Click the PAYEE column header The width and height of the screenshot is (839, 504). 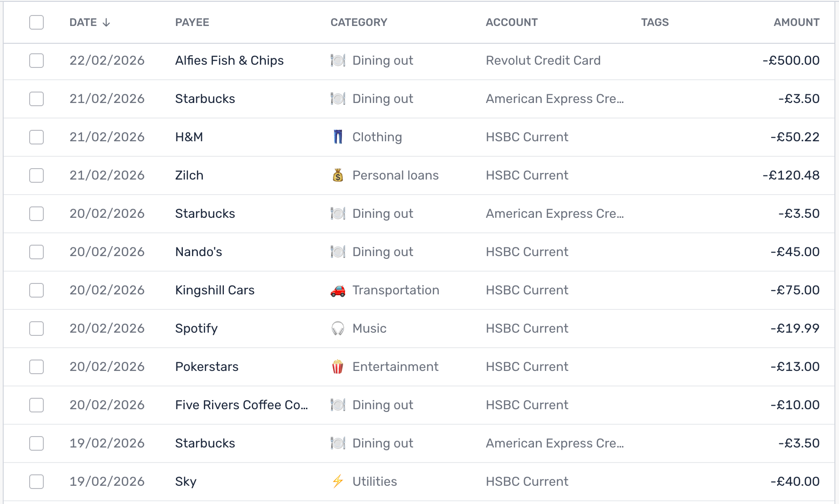192,22
